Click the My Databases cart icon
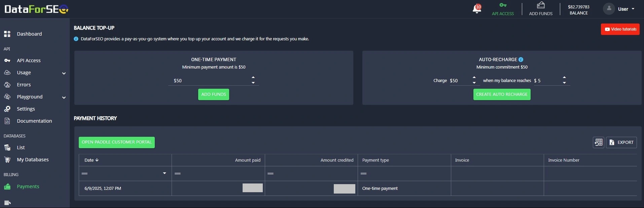This screenshot has width=644, height=208. (7, 160)
